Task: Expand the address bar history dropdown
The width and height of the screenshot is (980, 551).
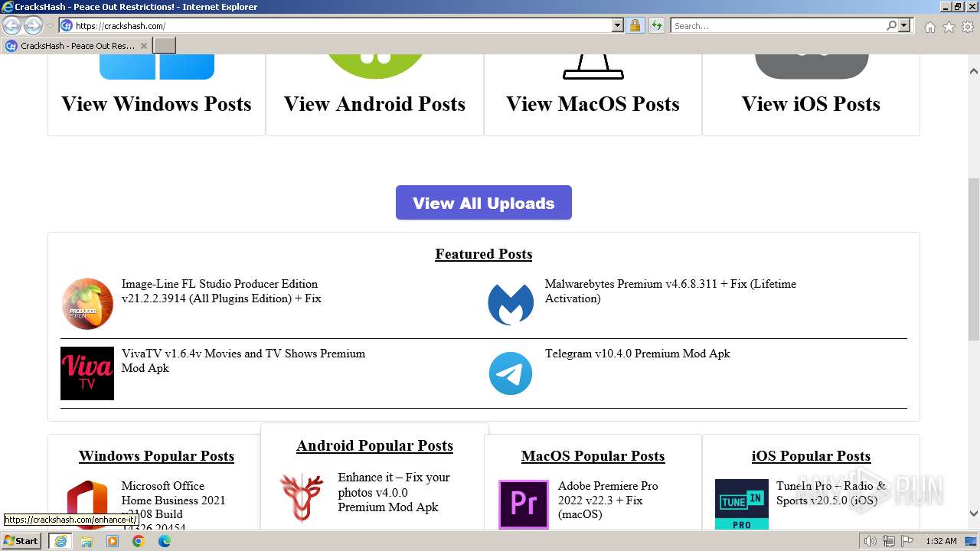Action: [618, 25]
